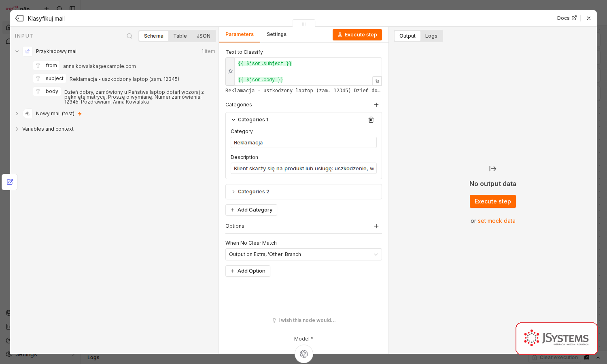Viewport: 607px width, 364px height.
Task: Click the Add Option button
Action: (x=248, y=271)
